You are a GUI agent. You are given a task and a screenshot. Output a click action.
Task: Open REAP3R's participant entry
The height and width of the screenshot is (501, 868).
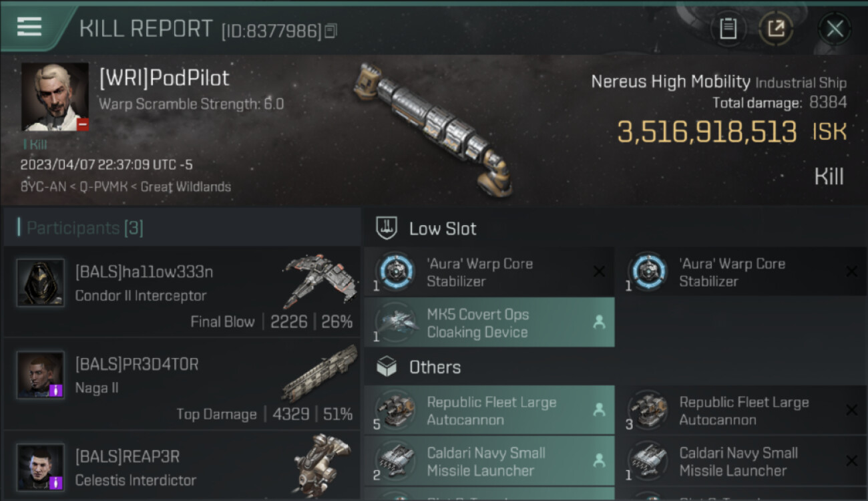(182, 468)
